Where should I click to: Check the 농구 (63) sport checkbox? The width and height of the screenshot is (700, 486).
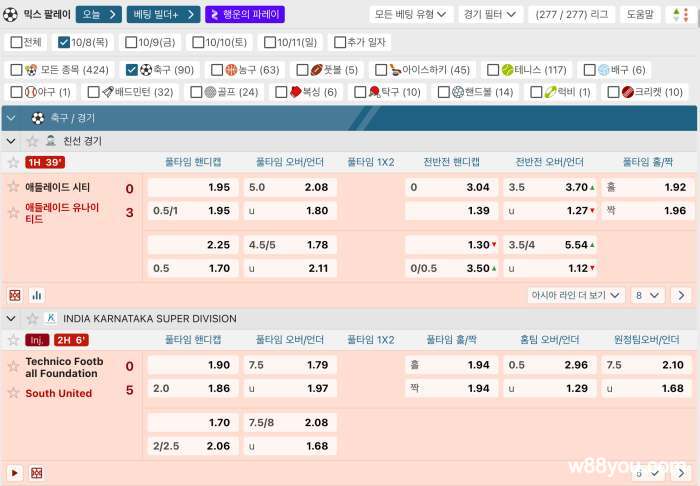pos(217,70)
